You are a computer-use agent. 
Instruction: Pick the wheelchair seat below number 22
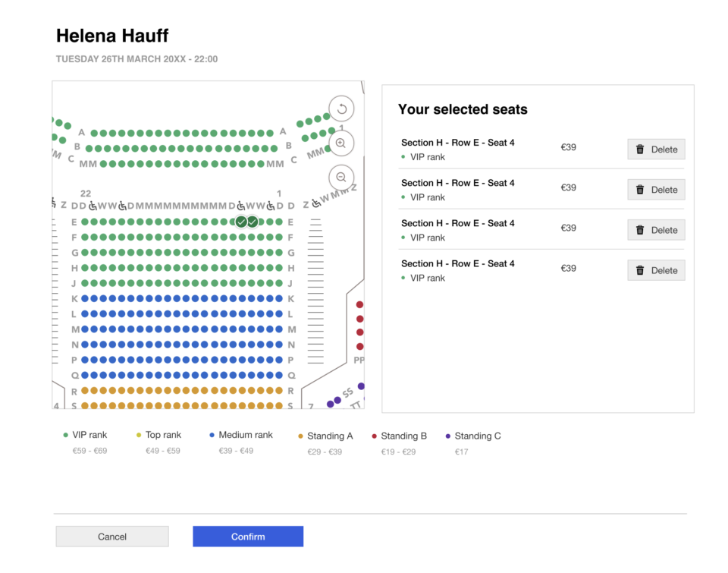(93, 206)
